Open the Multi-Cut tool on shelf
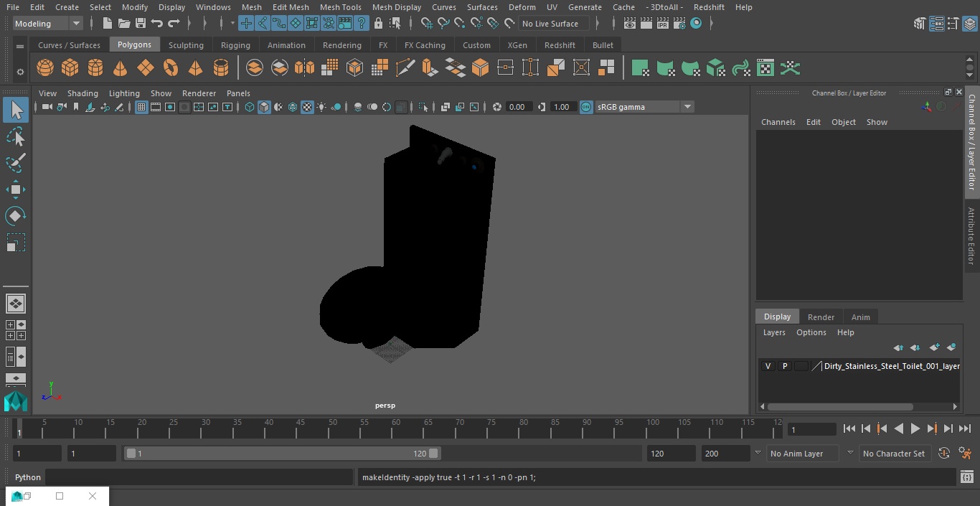 405,68
